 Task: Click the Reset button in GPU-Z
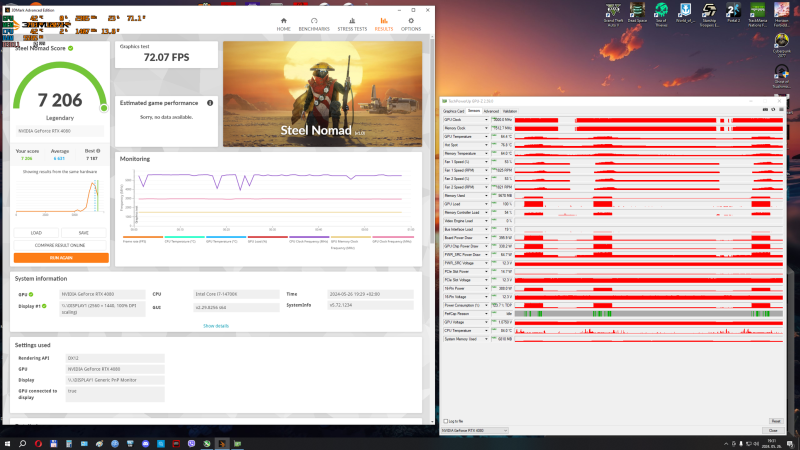point(776,421)
